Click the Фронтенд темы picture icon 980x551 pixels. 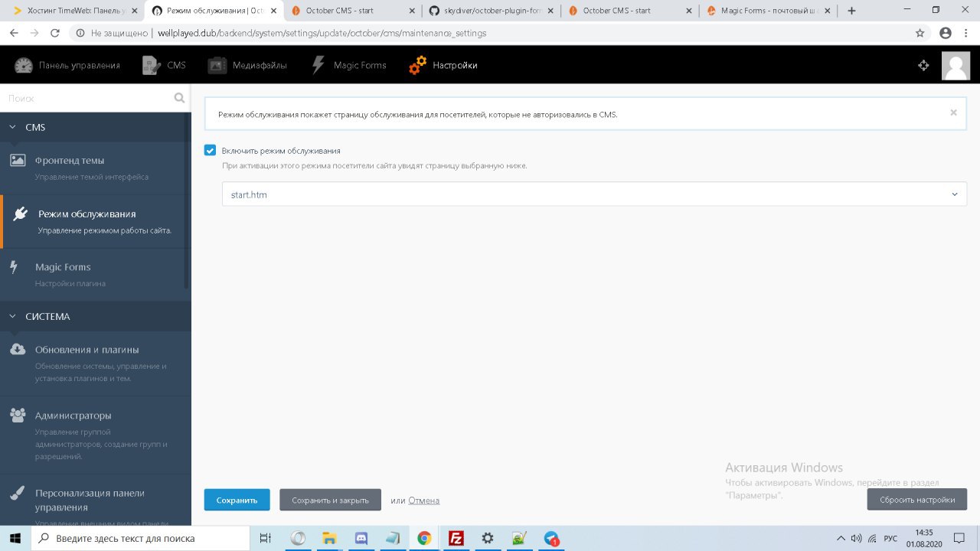[x=18, y=161]
